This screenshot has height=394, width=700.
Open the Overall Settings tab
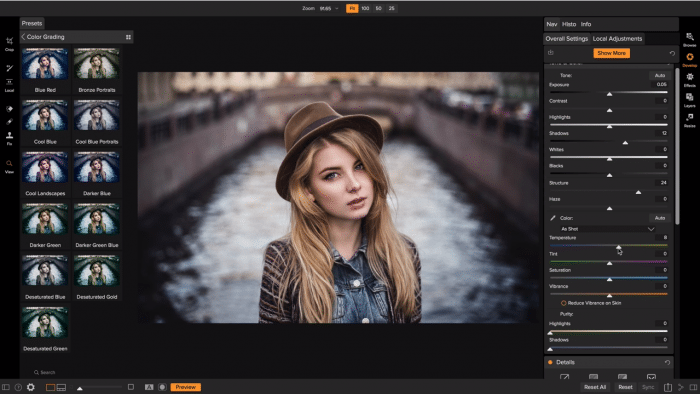tap(567, 39)
